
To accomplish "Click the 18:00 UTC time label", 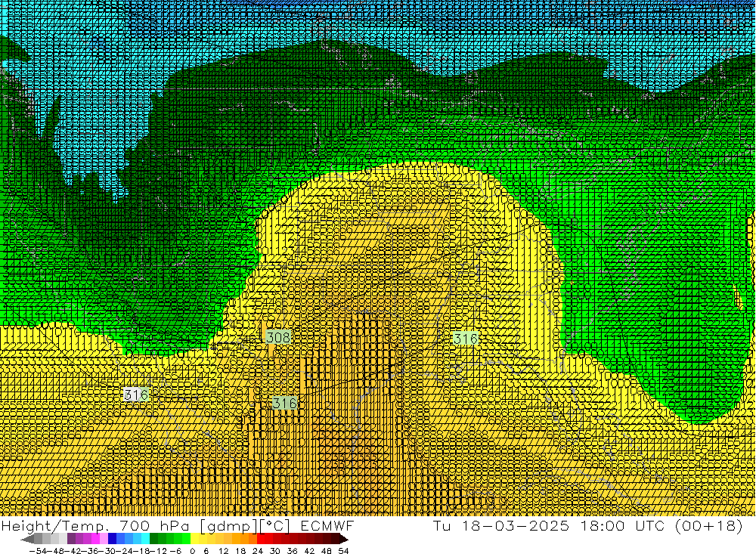I will (622, 525).
